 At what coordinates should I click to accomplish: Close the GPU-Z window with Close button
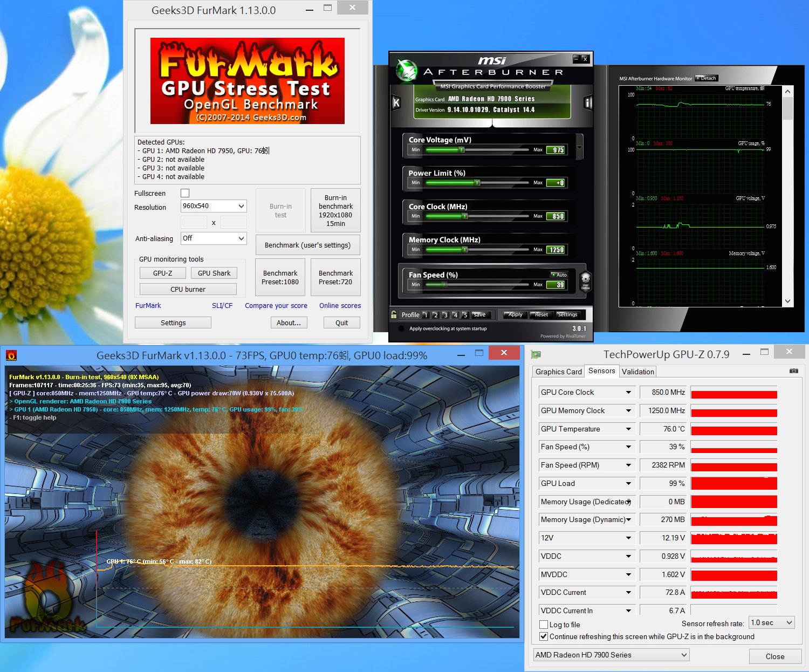[775, 656]
